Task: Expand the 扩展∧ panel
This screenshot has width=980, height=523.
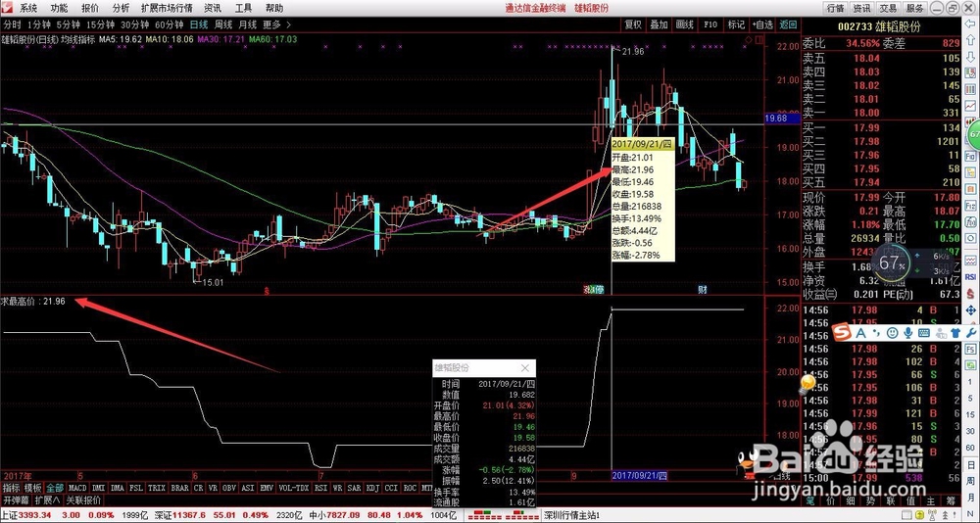Action: click(x=47, y=499)
